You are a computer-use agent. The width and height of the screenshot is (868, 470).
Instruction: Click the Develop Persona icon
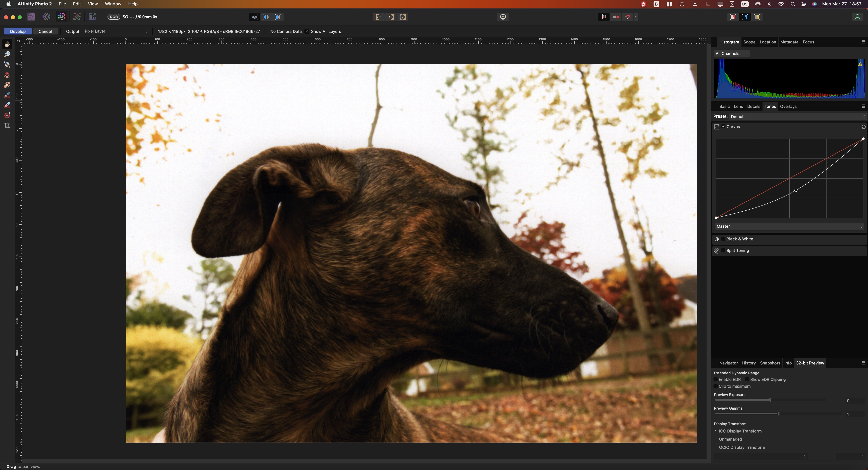pyautogui.click(x=62, y=17)
